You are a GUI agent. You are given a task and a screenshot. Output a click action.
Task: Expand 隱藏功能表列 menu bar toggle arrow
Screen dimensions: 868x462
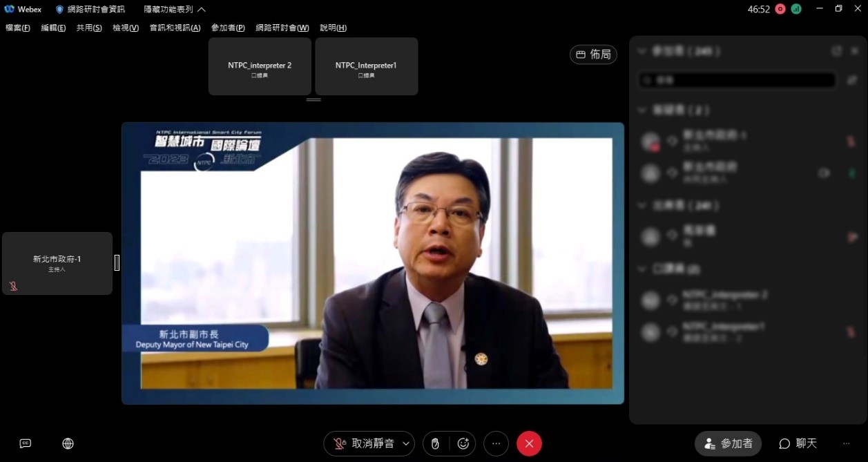(201, 10)
